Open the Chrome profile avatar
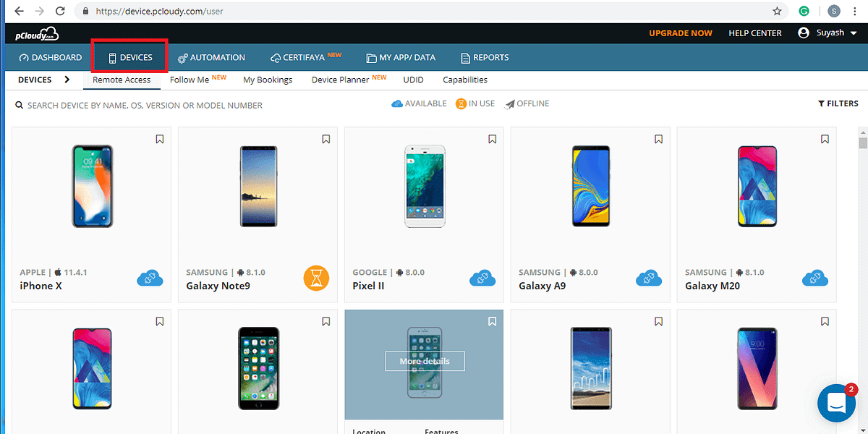 834,11
